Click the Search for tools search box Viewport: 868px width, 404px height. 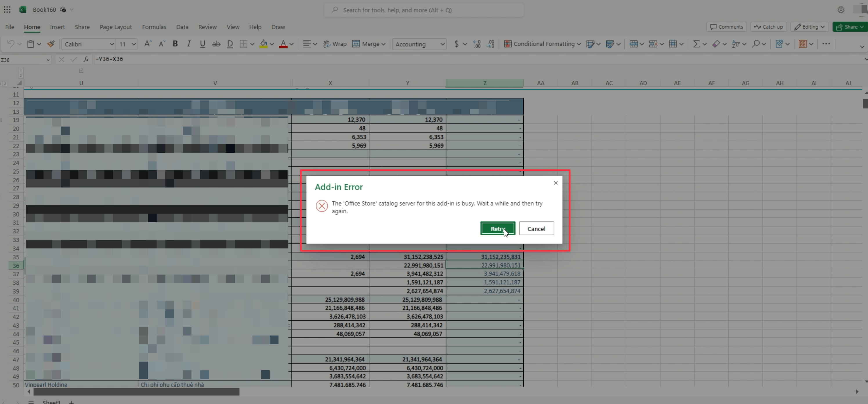pyautogui.click(x=424, y=10)
